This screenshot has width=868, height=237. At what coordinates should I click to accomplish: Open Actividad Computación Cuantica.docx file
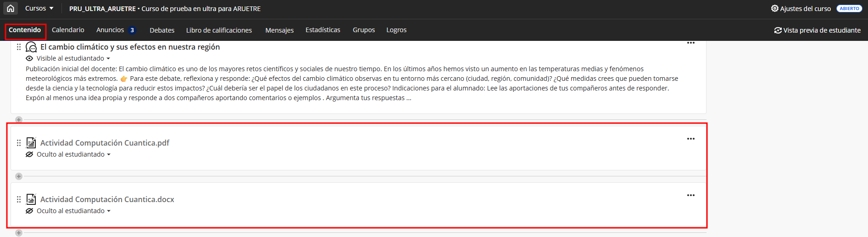tap(107, 199)
